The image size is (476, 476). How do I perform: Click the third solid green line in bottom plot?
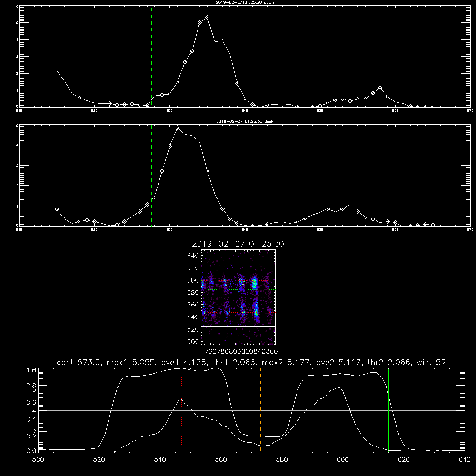click(x=296, y=410)
